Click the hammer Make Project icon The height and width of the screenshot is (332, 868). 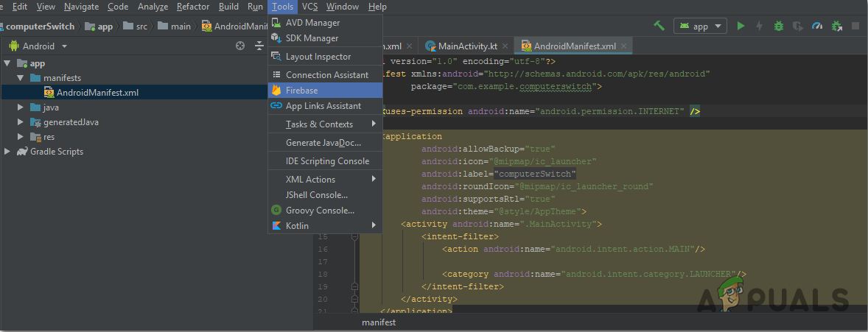(x=659, y=26)
